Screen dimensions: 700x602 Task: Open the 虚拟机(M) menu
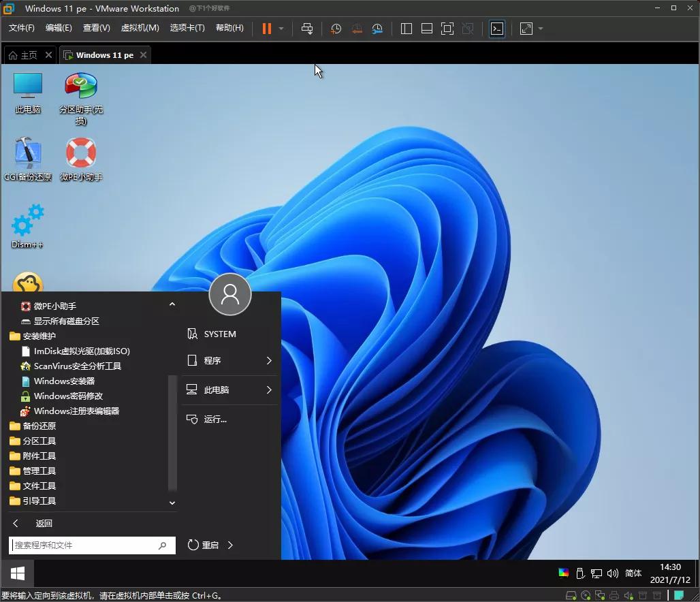coord(140,28)
